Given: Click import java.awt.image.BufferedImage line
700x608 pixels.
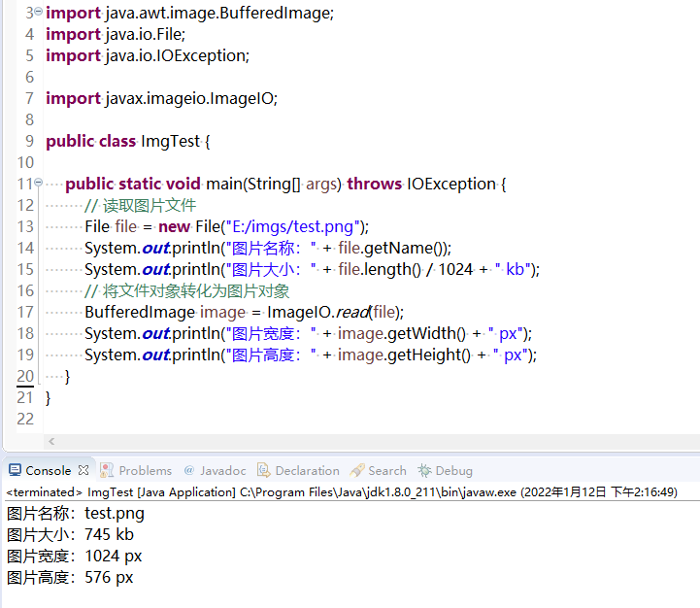Looking at the screenshot, I should pos(189,13).
